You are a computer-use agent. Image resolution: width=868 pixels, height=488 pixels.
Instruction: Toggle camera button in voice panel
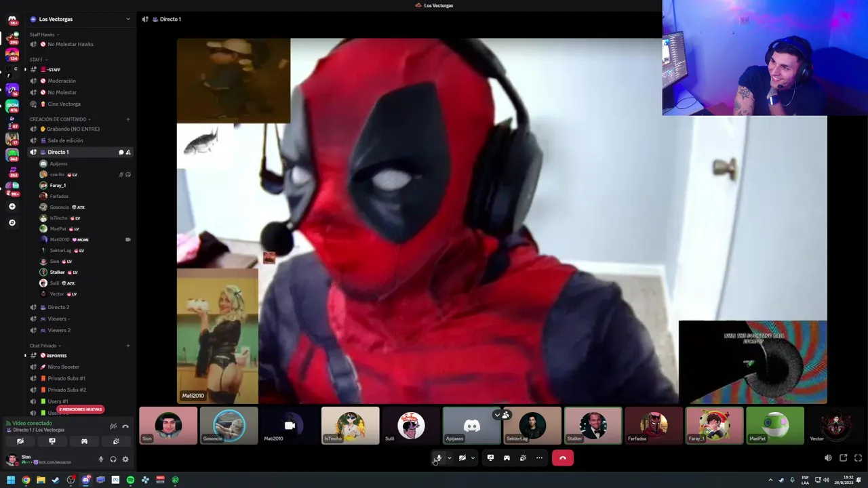(20, 441)
